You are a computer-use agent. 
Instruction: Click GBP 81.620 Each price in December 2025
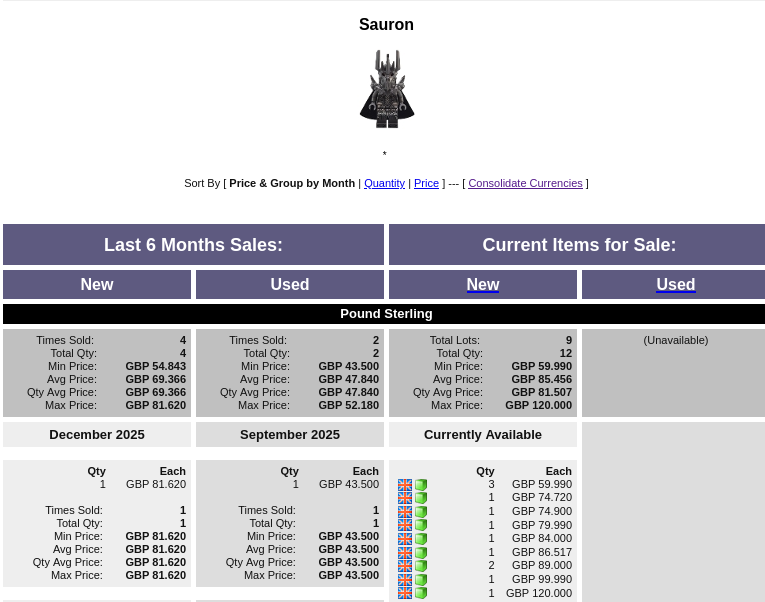[156, 484]
